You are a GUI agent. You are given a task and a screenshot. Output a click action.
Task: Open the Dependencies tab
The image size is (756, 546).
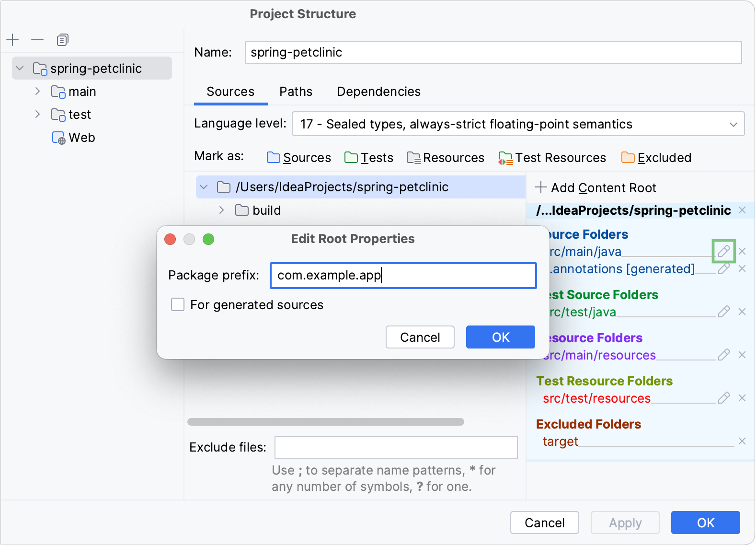pos(378,92)
